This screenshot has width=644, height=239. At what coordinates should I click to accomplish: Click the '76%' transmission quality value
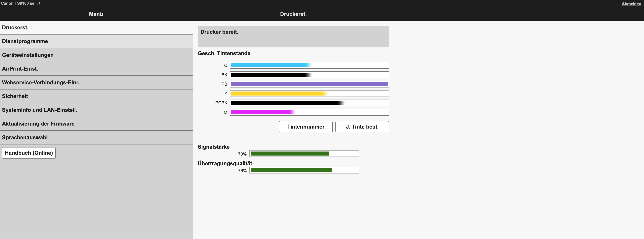pyautogui.click(x=242, y=171)
